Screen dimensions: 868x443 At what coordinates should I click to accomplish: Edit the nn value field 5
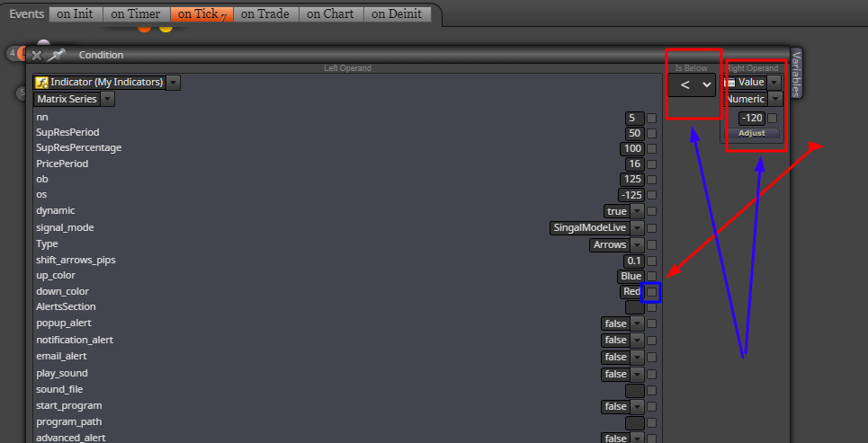pos(634,119)
